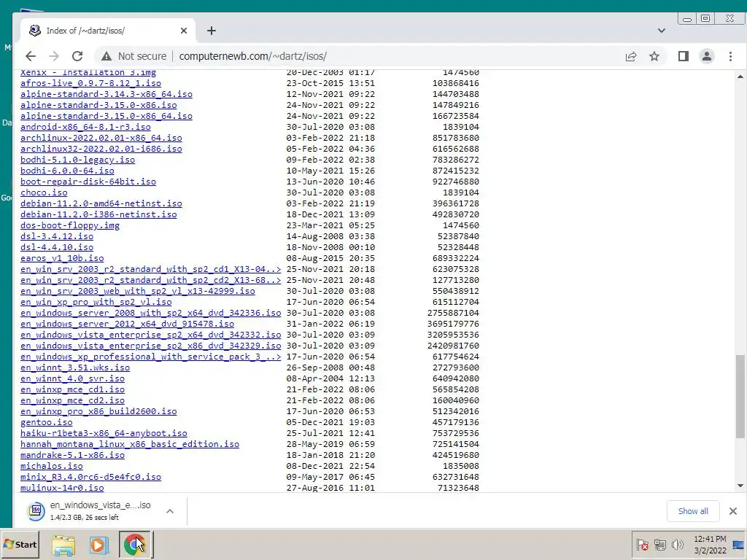Download en_winxp_mce_cd1.iso
The width and height of the screenshot is (747, 560).
(72, 390)
